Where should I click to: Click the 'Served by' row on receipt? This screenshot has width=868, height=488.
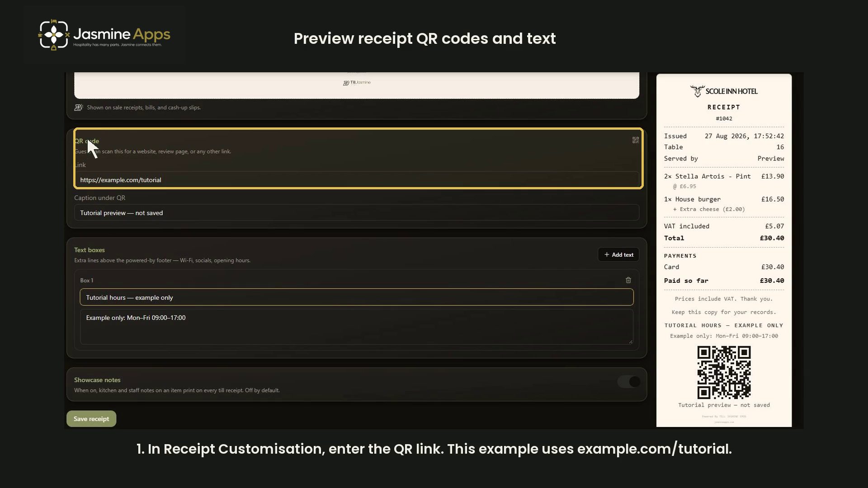click(x=724, y=159)
